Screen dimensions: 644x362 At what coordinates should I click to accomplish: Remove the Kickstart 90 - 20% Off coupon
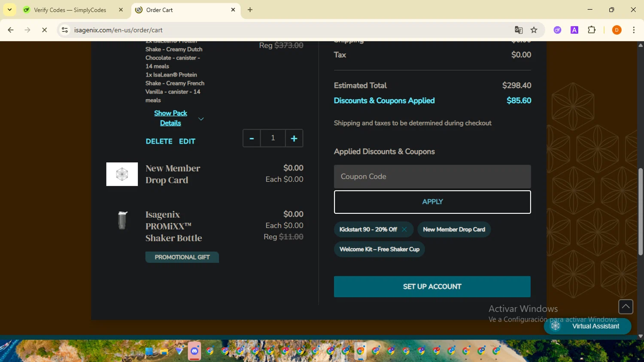click(x=404, y=229)
